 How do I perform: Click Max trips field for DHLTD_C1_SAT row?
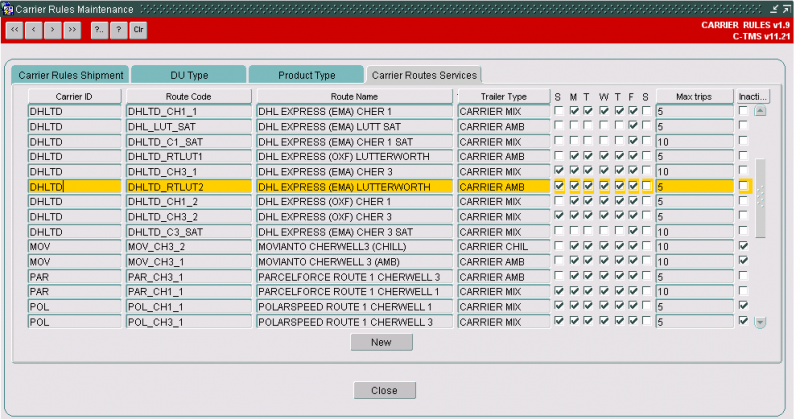[x=694, y=141]
